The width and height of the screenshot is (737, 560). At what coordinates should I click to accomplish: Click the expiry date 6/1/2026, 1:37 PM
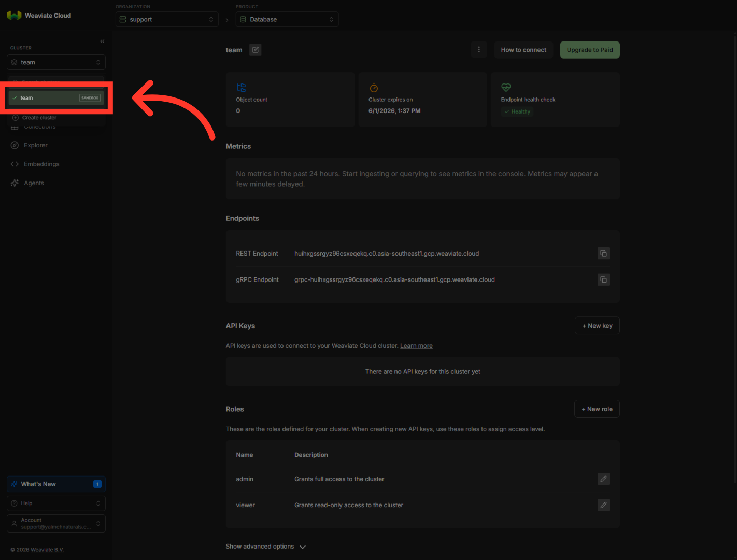pos(394,111)
